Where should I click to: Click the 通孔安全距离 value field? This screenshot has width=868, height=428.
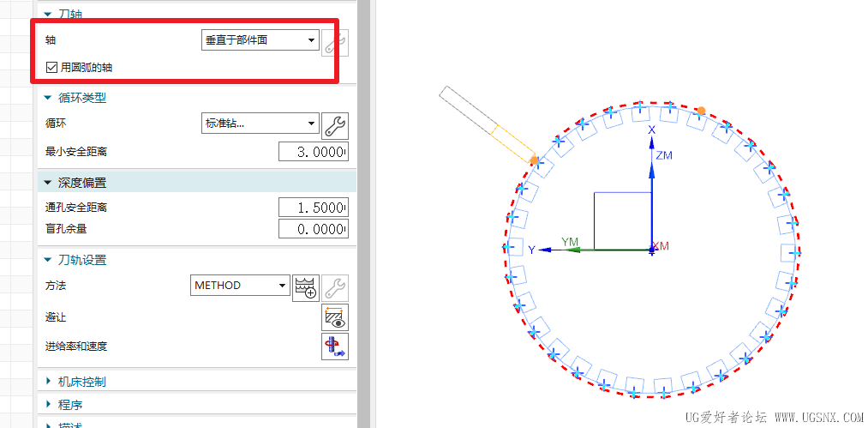pos(314,208)
